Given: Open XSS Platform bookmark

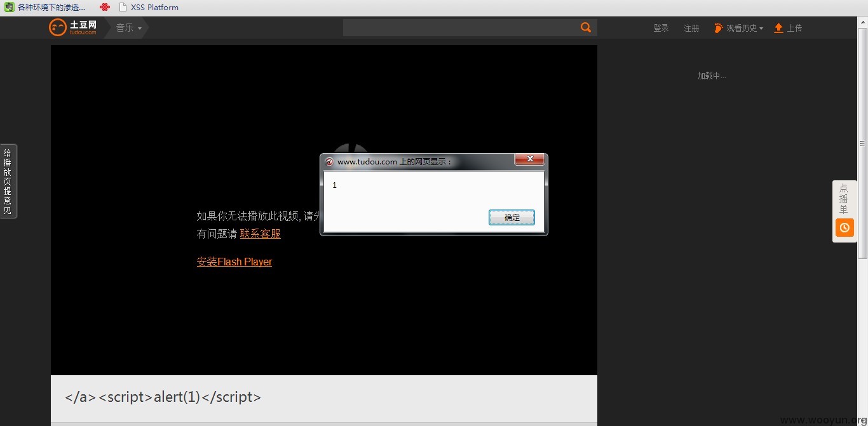Looking at the screenshot, I should [149, 8].
